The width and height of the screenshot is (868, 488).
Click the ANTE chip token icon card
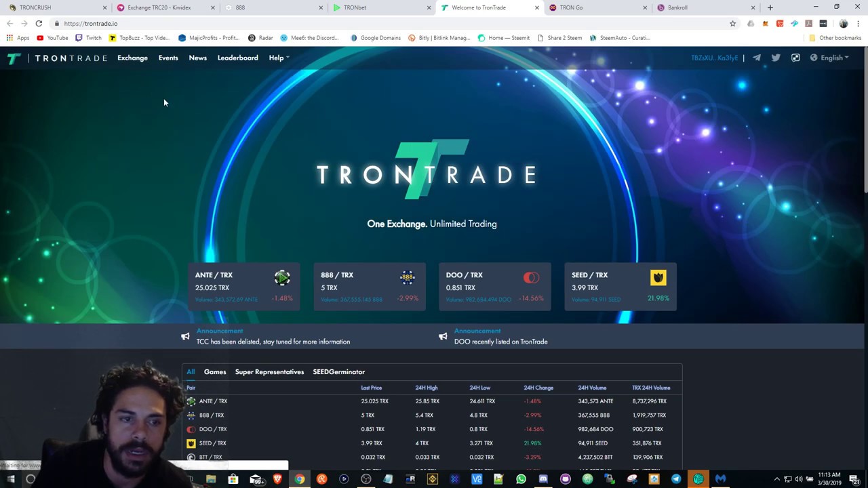click(x=282, y=277)
